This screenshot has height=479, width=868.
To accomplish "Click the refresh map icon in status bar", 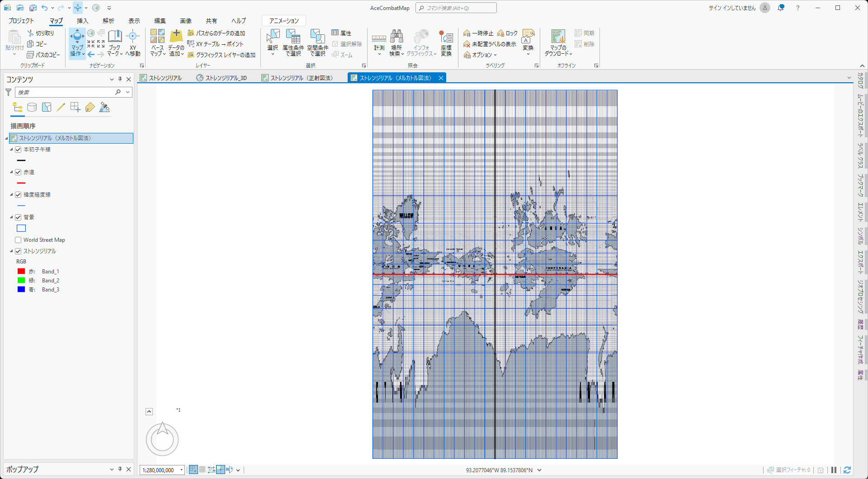I will point(847,470).
